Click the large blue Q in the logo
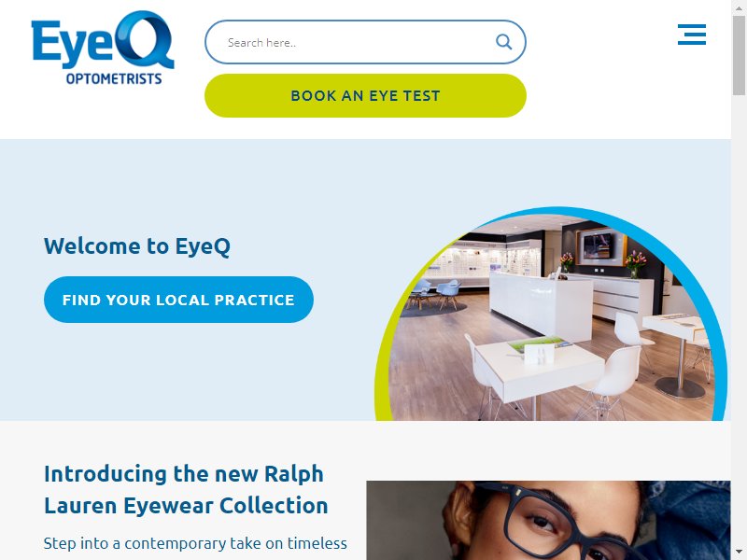Image resolution: width=747 pixels, height=560 pixels. click(145, 40)
